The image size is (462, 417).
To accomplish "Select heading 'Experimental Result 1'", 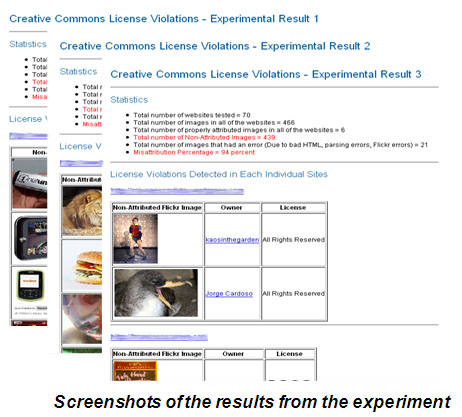I will [x=264, y=19].
